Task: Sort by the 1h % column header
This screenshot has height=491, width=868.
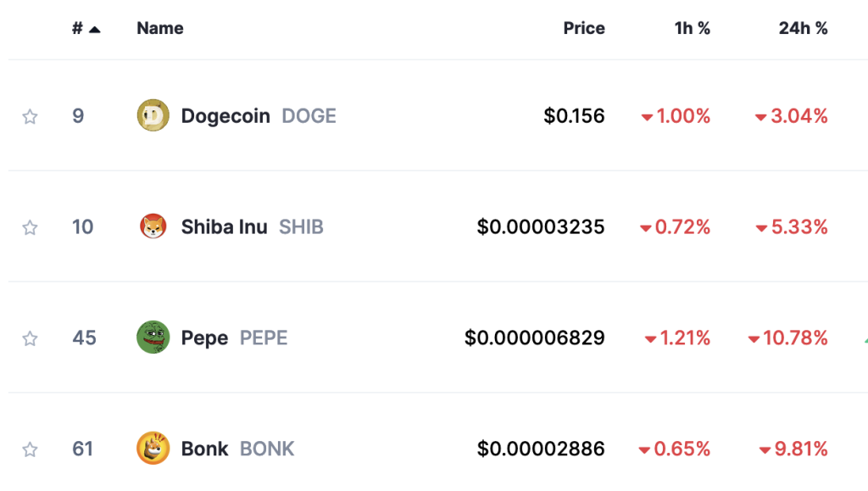Action: pos(692,28)
